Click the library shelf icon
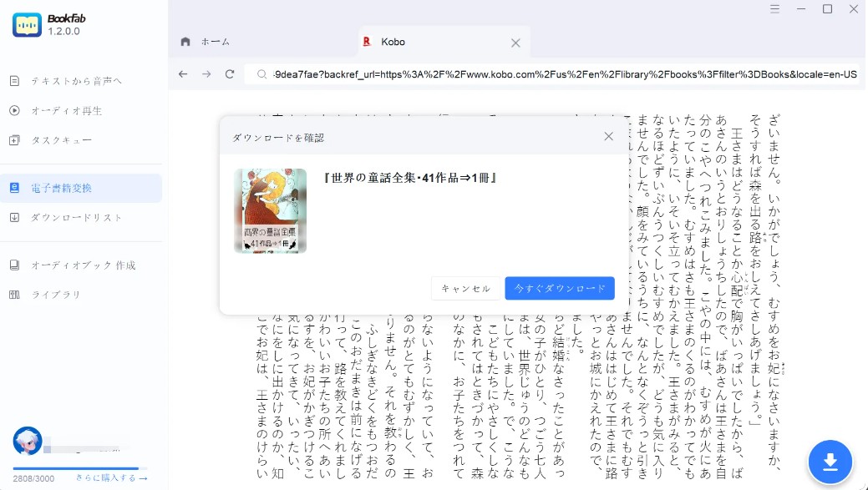 (x=15, y=295)
